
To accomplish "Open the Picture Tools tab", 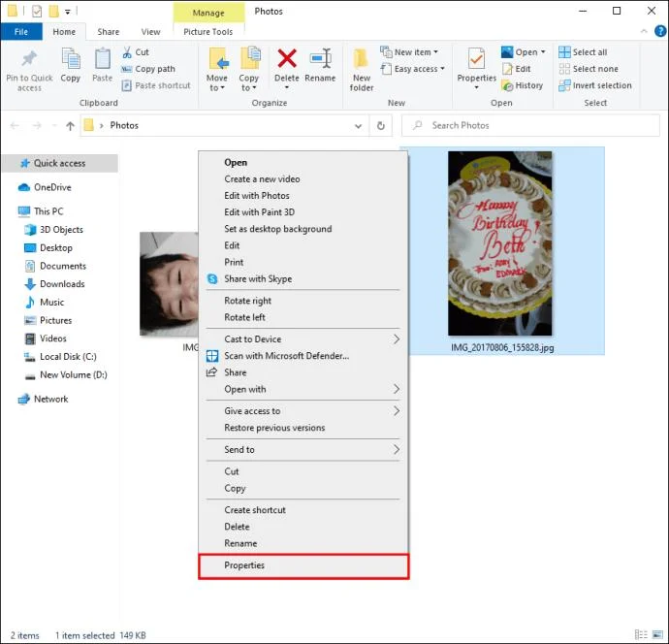I will click(x=208, y=32).
